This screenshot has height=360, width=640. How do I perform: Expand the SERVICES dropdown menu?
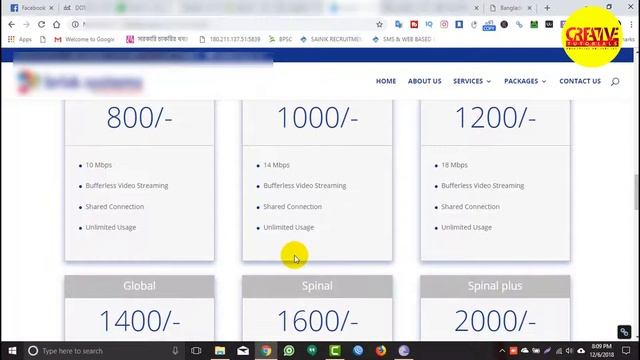[x=472, y=81]
